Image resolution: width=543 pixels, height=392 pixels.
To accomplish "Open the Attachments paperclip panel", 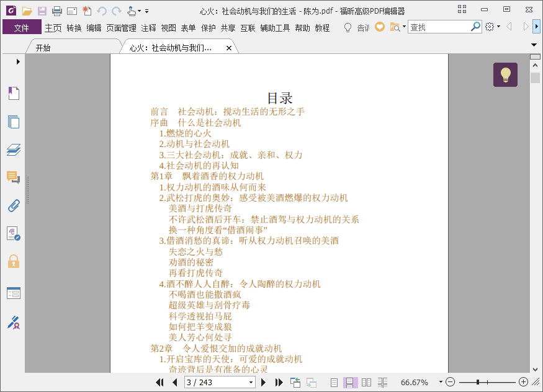I will point(14,205).
